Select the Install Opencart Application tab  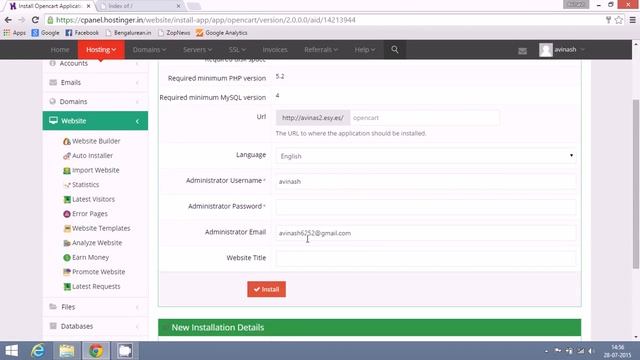pos(50,6)
